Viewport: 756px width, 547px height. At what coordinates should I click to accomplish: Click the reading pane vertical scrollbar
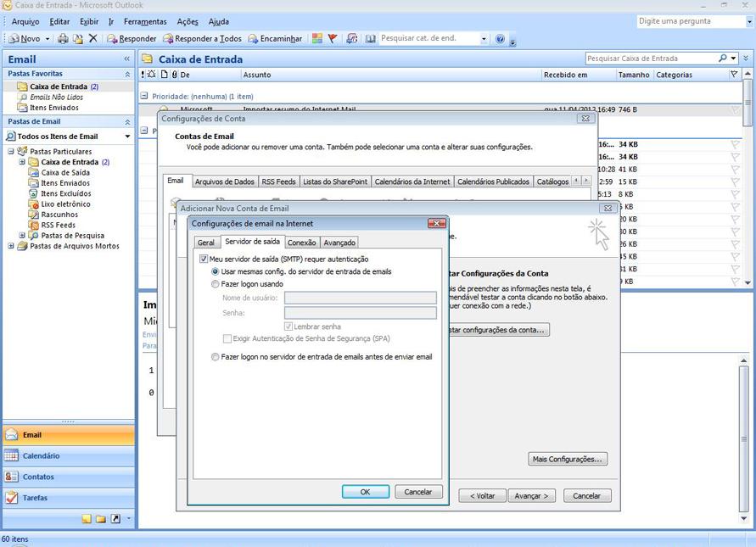pyautogui.click(x=744, y=439)
